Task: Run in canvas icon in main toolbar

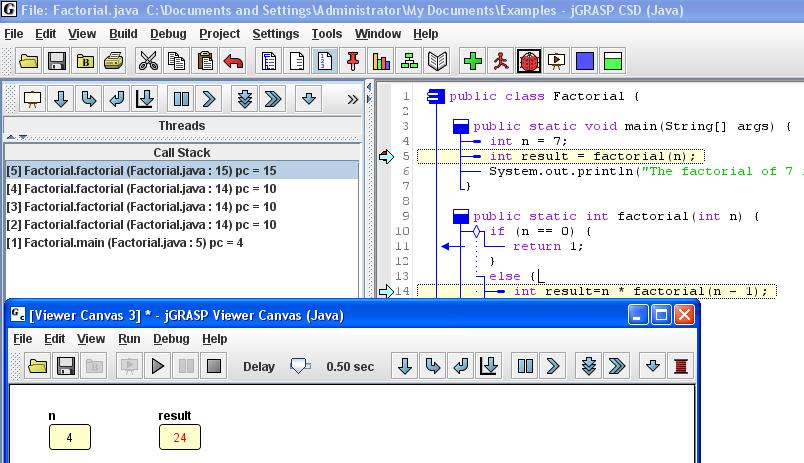Action: [x=556, y=61]
